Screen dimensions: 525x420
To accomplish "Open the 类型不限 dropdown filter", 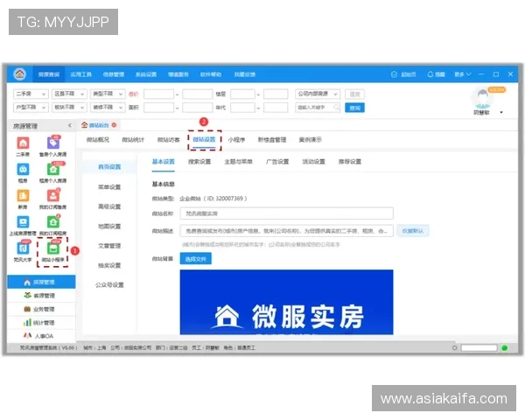I will tap(108, 94).
